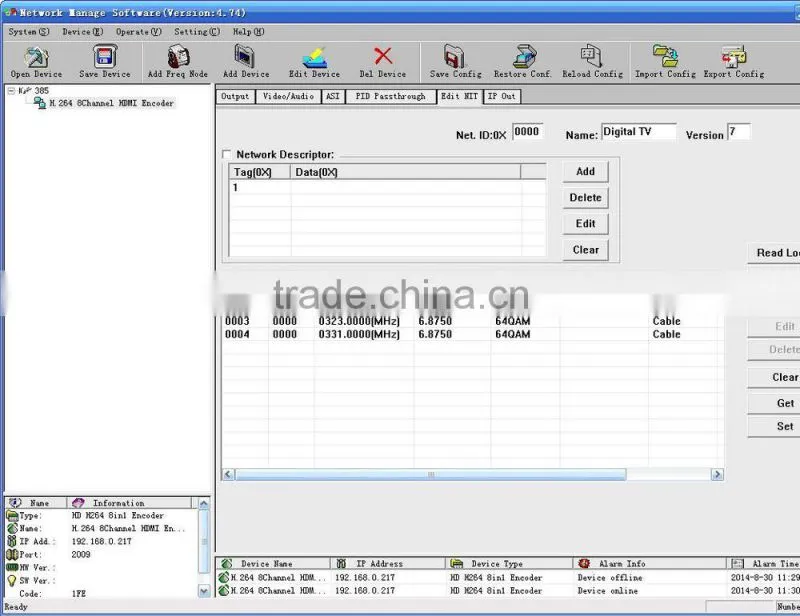Click the Information column header icon
The height and width of the screenshot is (616, 800).
pos(78,503)
